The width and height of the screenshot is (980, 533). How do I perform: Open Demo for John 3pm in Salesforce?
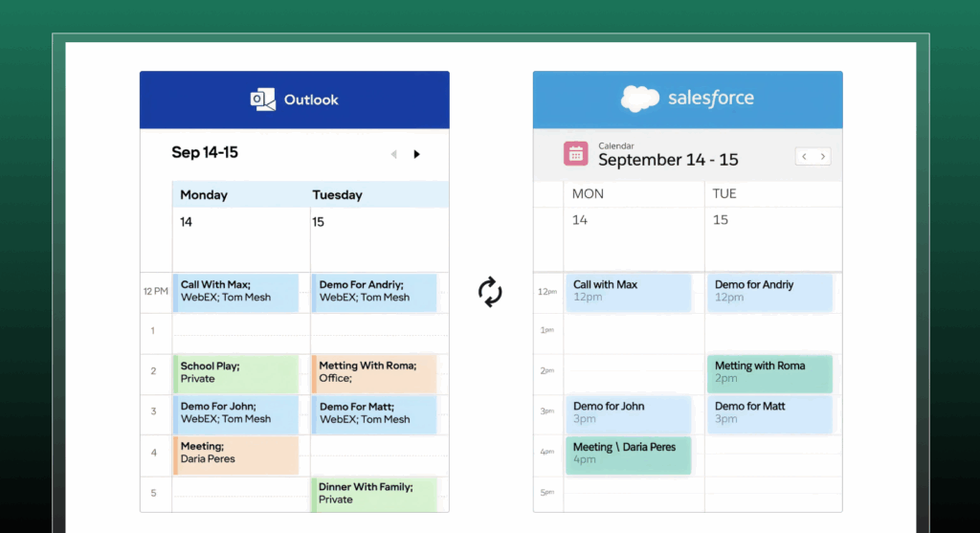point(629,412)
